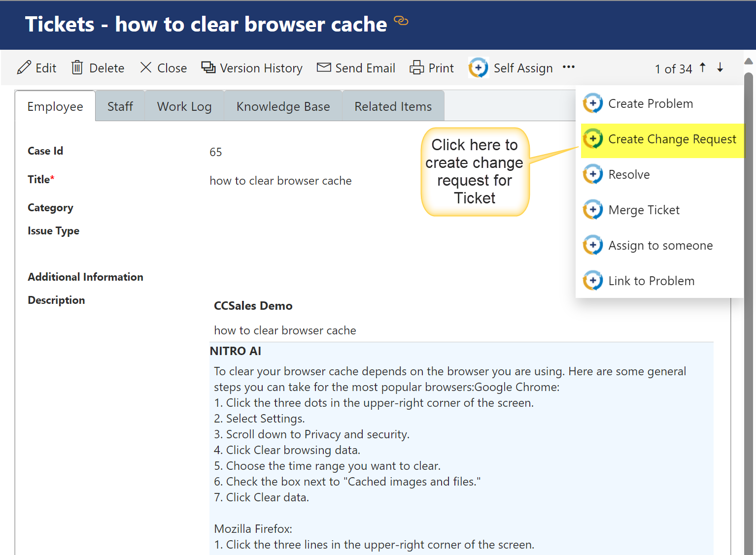Toggle the three-dots more actions menu
The image size is (756, 555).
coord(569,67)
